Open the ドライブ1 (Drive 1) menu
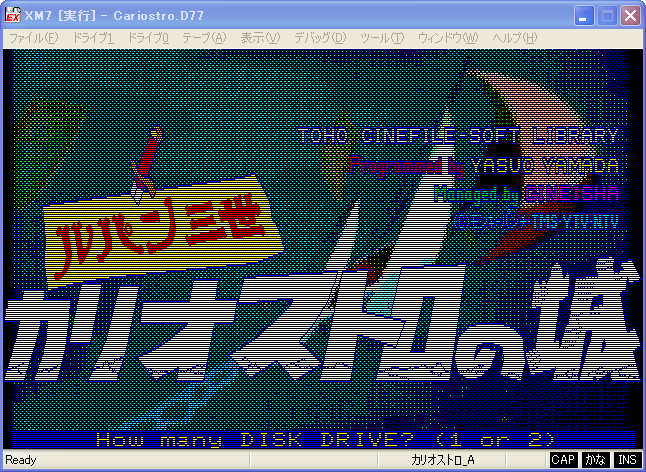The height and width of the screenshot is (472, 646). (x=93, y=38)
